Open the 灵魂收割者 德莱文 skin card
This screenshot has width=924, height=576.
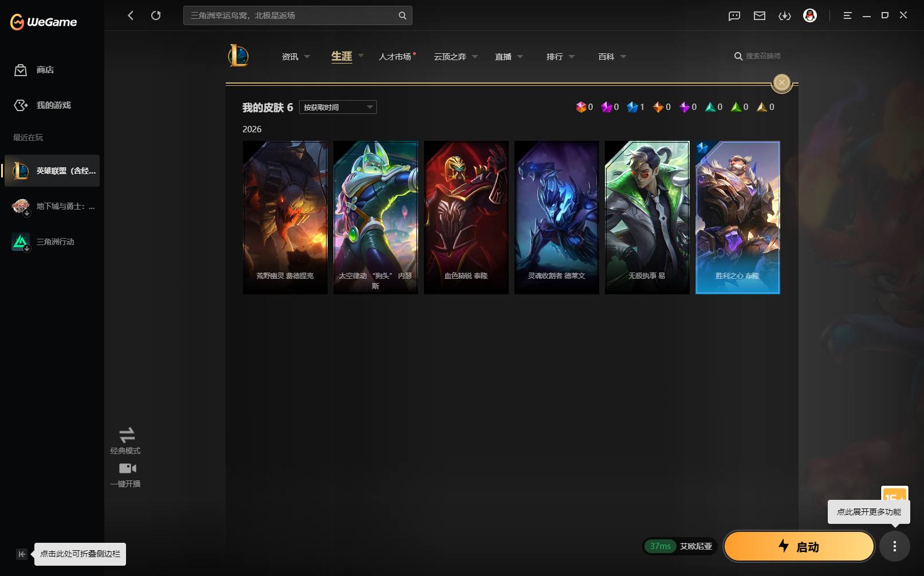click(557, 218)
